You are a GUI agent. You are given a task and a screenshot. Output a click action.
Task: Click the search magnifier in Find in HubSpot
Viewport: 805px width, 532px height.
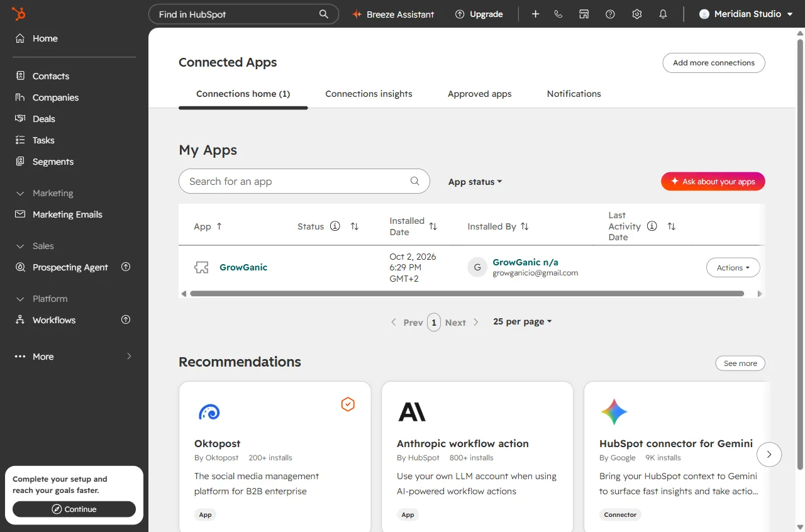324,14
